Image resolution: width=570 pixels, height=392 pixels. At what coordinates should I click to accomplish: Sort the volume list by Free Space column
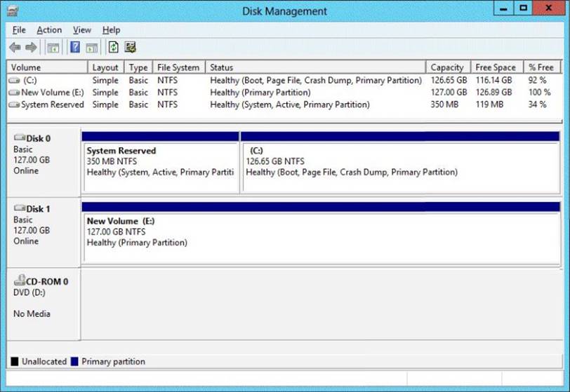[x=496, y=67]
